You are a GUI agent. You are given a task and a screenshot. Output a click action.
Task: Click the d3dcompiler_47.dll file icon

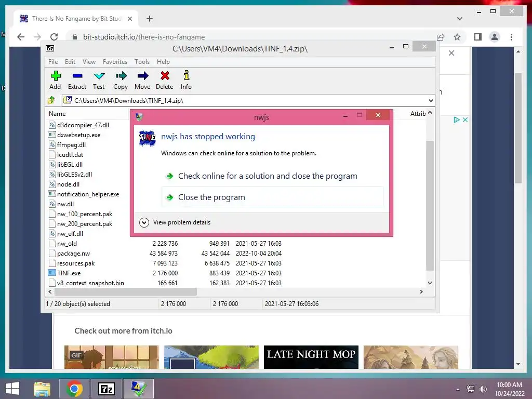(x=52, y=125)
